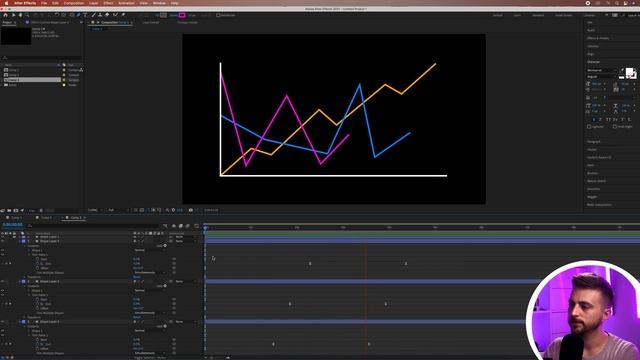
Task: Collapse the third shape layer twirl arrow
Action: 19,281
